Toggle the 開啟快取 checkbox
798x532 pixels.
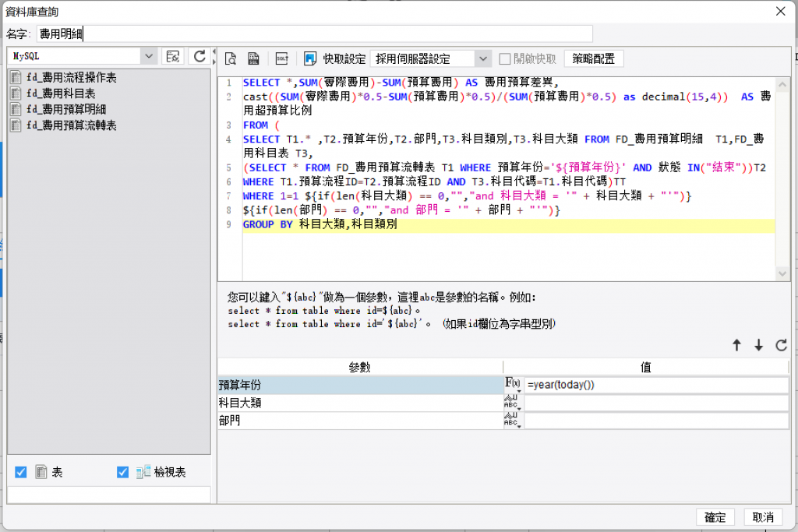pos(505,59)
